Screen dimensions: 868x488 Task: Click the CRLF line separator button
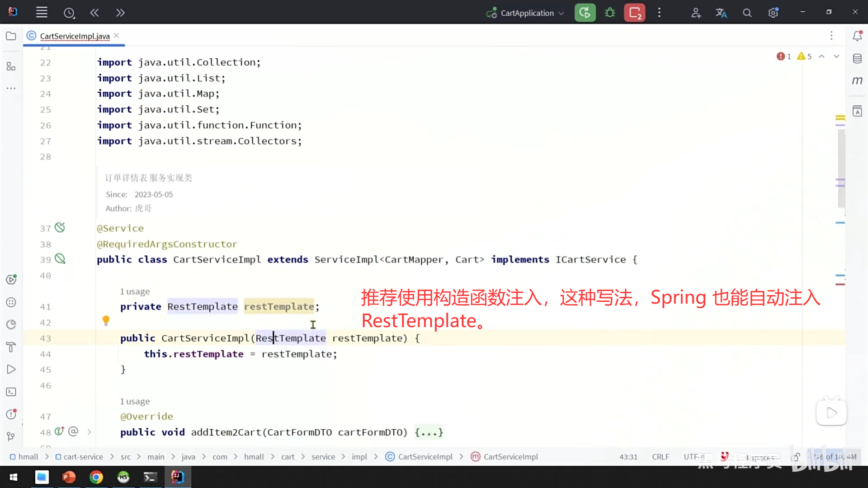(660, 457)
